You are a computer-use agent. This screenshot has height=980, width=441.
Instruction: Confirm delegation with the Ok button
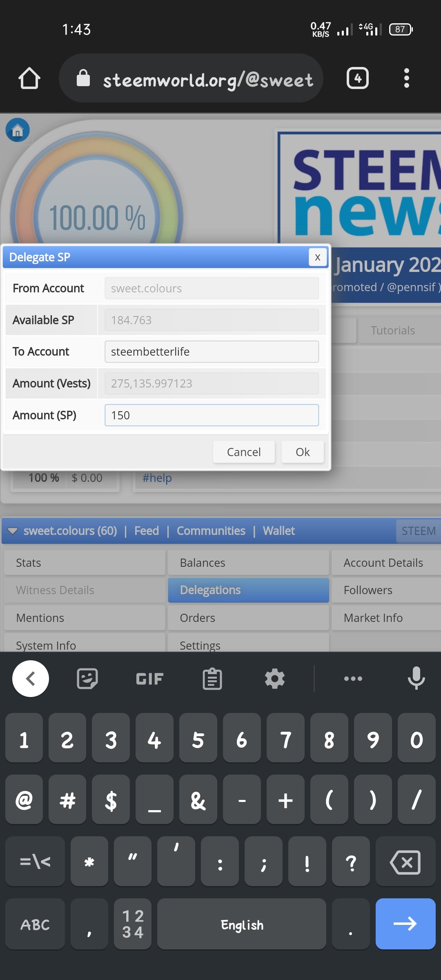pos(303,452)
